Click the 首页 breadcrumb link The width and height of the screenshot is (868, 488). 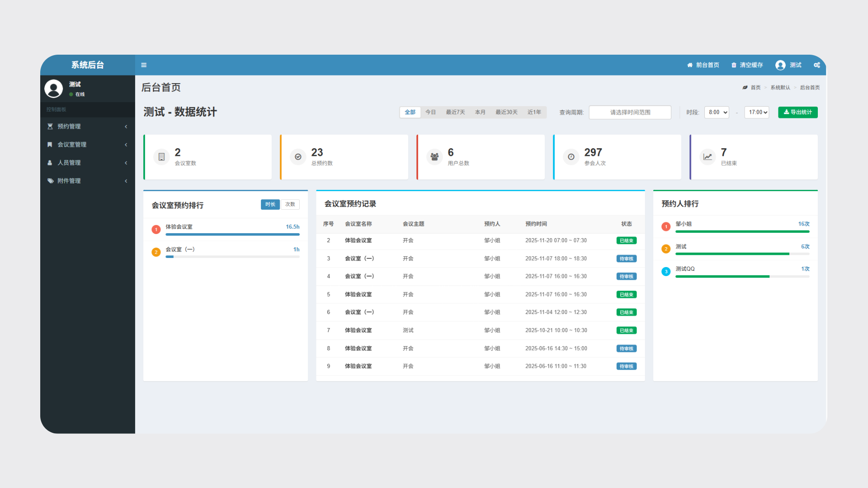(x=755, y=88)
